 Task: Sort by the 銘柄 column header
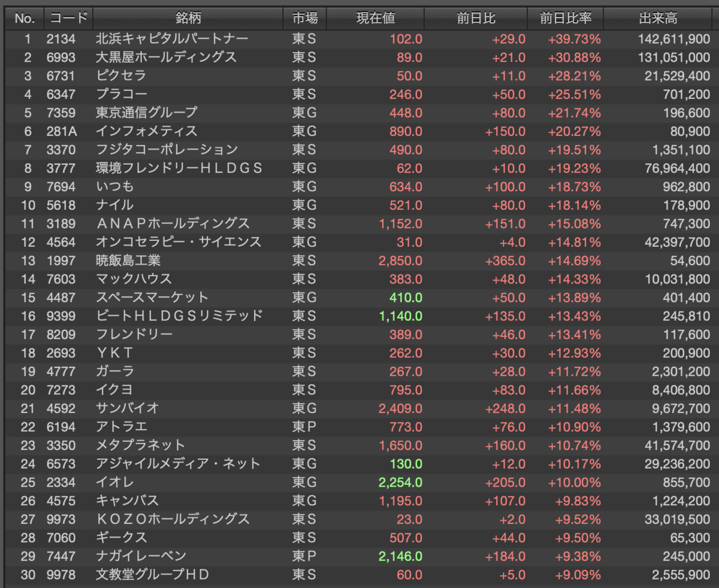coord(188,18)
